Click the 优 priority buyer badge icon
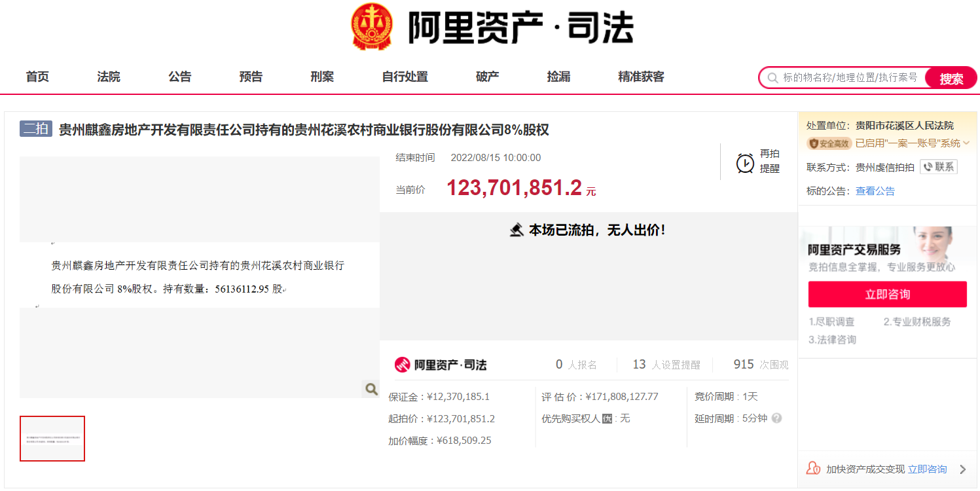980x491 pixels. click(x=607, y=418)
